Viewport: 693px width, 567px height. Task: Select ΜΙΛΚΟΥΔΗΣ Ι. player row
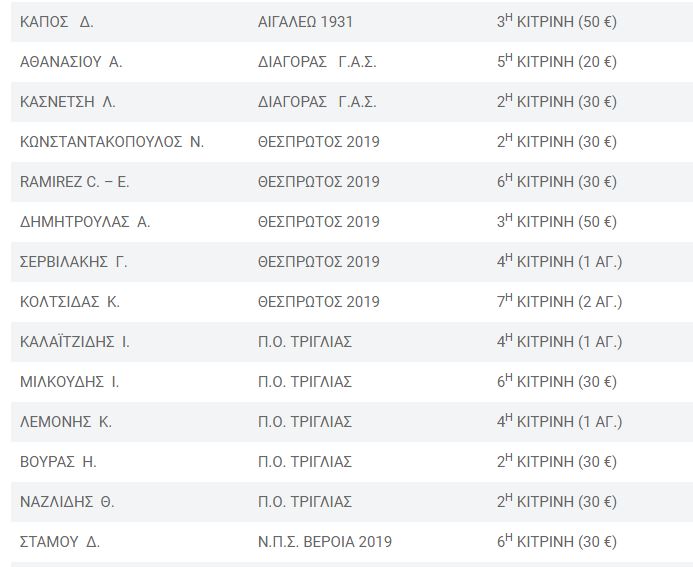352,382
